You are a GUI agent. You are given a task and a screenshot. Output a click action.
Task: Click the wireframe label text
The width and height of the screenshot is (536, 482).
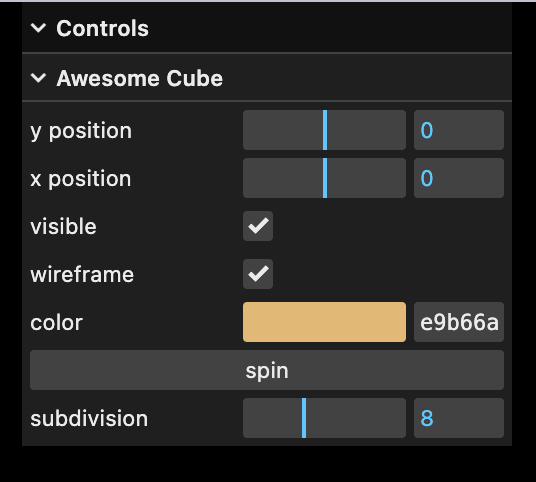tap(82, 275)
